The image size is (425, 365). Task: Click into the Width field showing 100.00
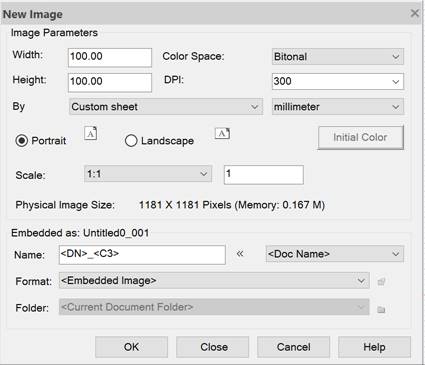pos(110,57)
